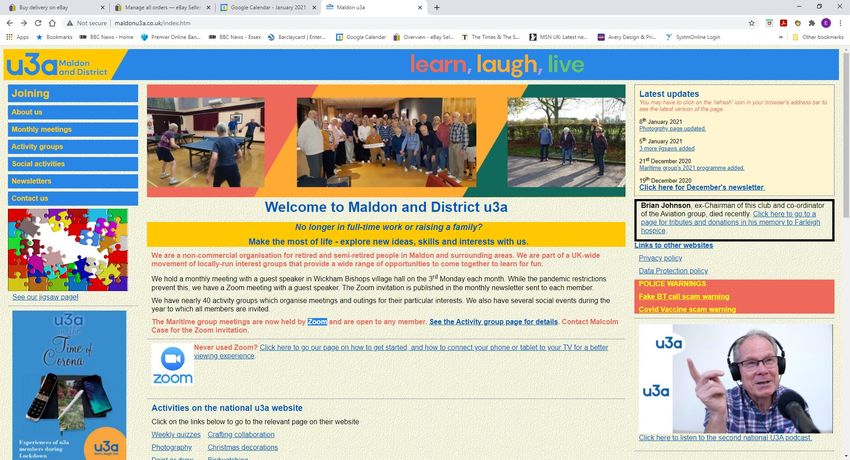
Task: Open the Monthly meetings menu item
Action: [73, 129]
